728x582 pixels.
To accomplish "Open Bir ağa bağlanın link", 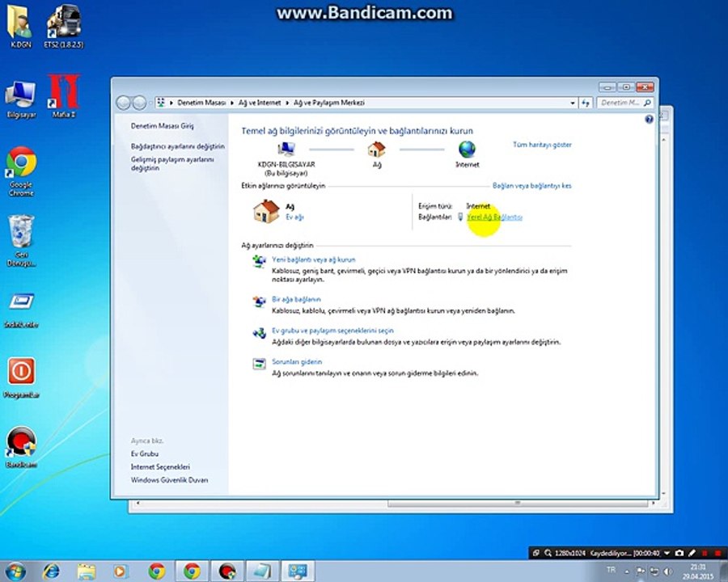I will pos(296,299).
